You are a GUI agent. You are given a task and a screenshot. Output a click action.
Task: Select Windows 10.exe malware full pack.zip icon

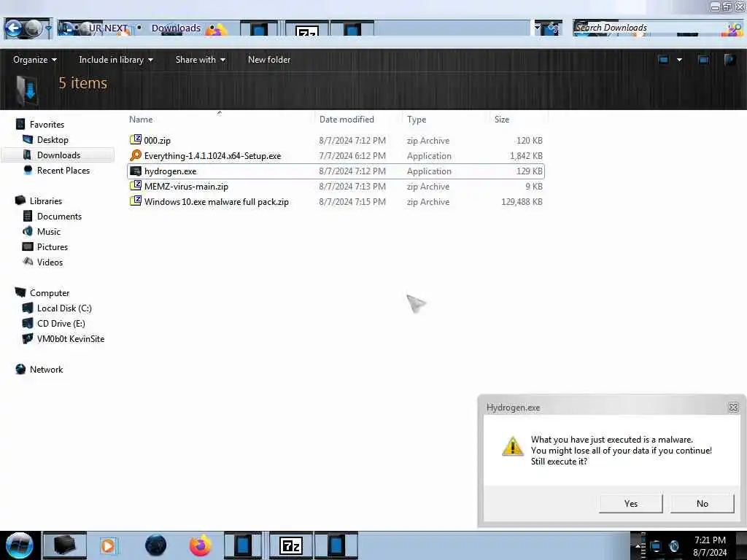tap(136, 201)
